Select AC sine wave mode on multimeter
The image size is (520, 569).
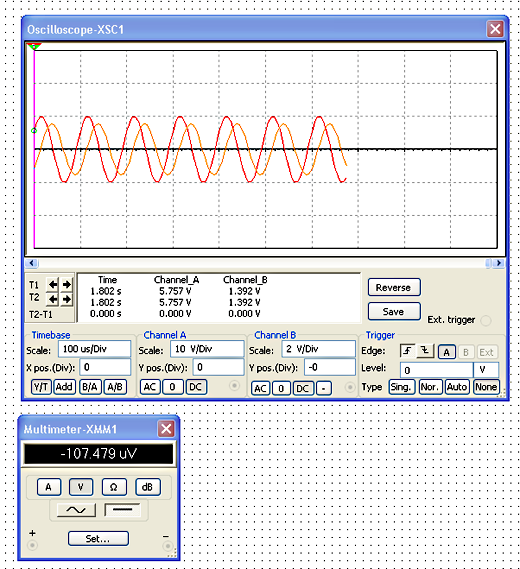(x=77, y=510)
